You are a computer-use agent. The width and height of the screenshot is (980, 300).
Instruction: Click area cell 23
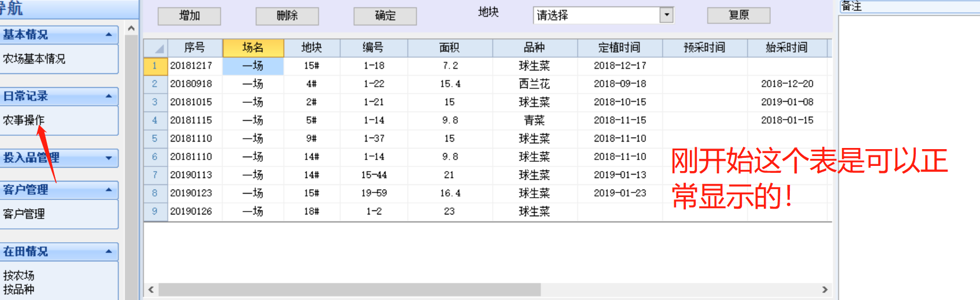click(x=450, y=212)
